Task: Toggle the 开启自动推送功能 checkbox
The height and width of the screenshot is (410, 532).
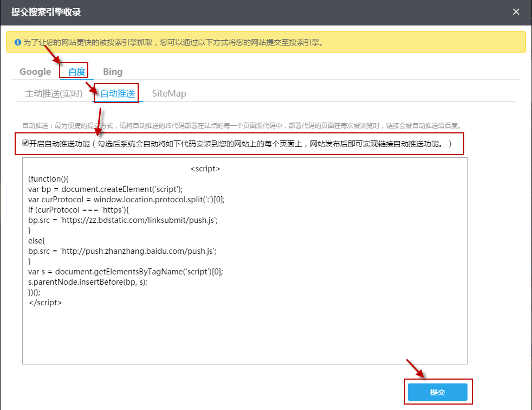Action: tap(25, 143)
